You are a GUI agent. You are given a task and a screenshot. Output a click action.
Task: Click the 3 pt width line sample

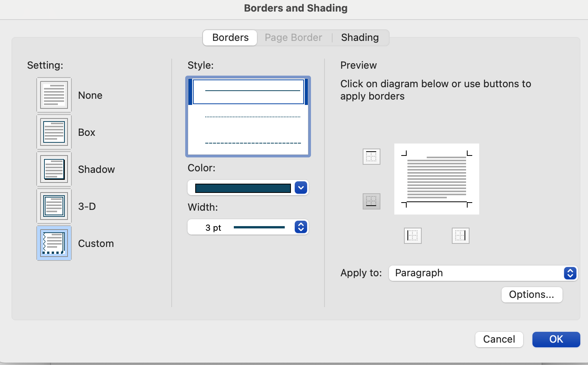coord(259,227)
